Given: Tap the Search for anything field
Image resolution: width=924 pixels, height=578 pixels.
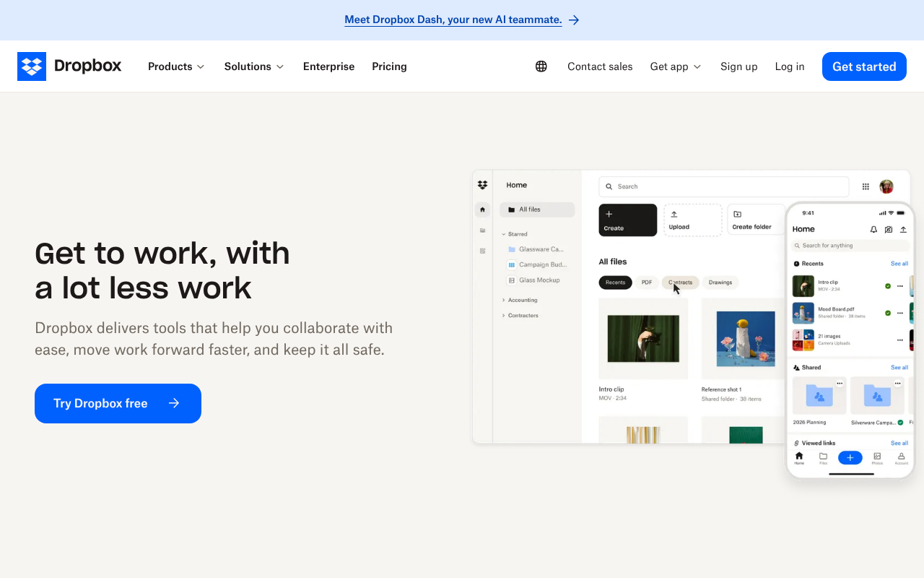Looking at the screenshot, I should tap(850, 246).
